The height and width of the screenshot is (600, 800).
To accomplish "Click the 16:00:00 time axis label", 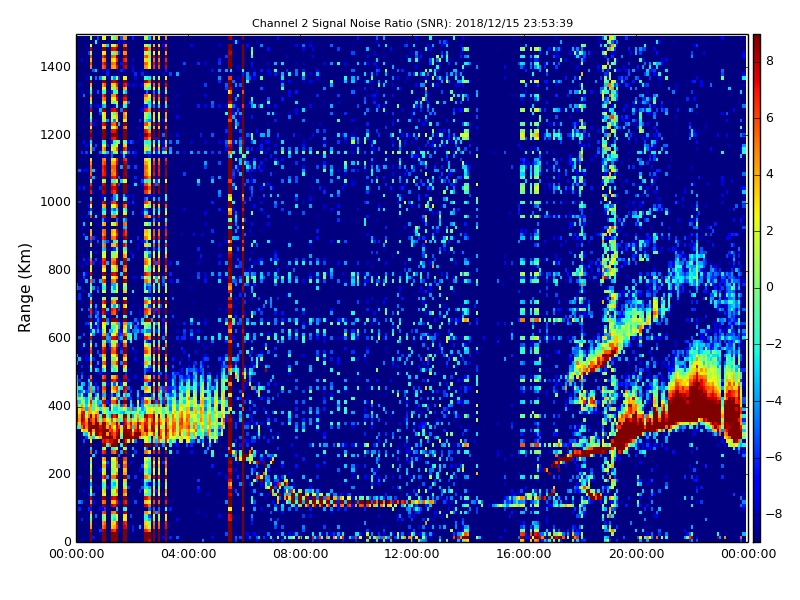I will (524, 554).
